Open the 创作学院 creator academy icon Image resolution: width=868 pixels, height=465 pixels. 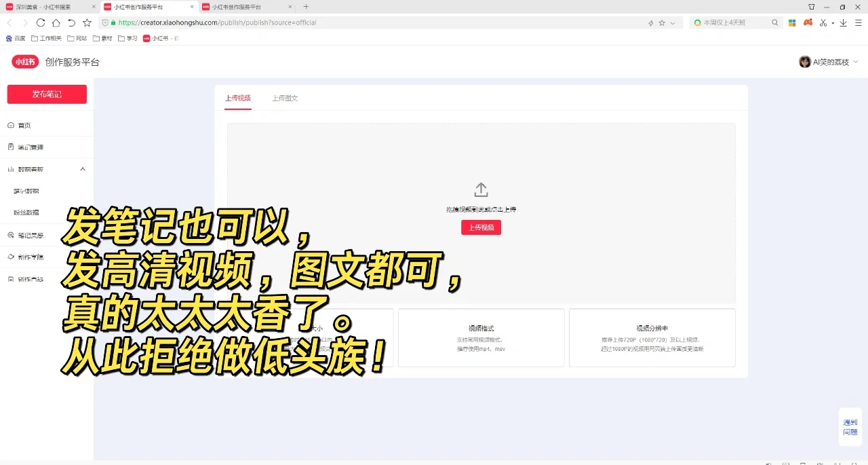click(x=11, y=257)
